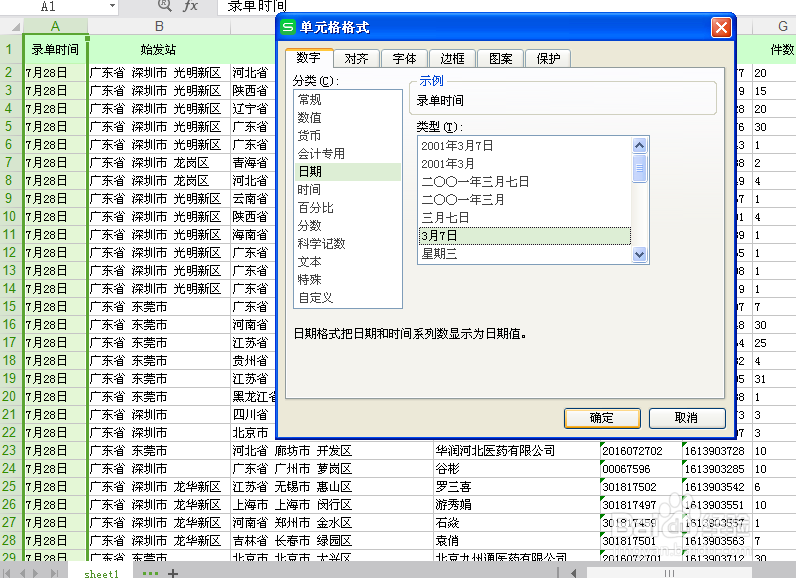Switch to the 对齐 tab

[356, 59]
